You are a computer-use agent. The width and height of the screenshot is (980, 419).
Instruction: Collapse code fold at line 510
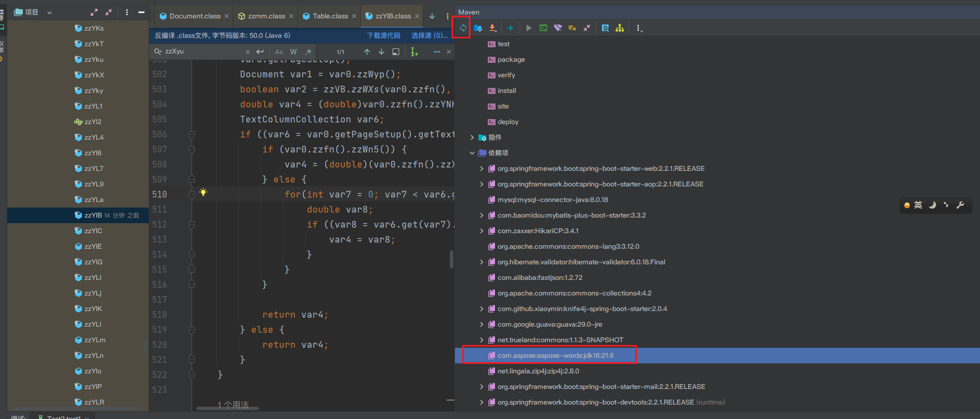[192, 194]
